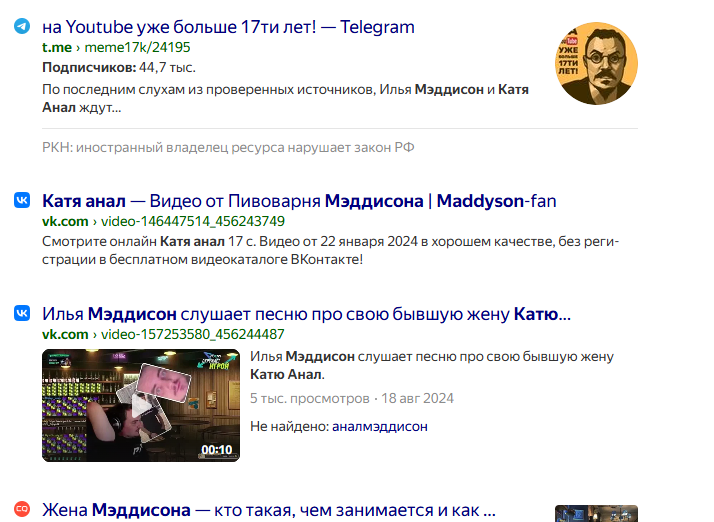Click the 'аналмэддисон' not-found query link
Image resolution: width=714 pixels, height=522 pixels.
pyautogui.click(x=380, y=427)
